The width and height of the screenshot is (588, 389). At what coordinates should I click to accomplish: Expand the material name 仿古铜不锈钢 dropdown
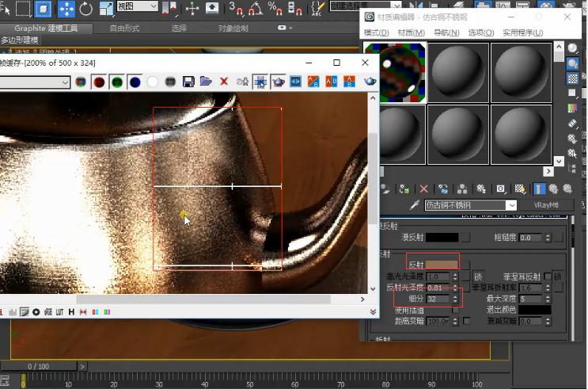tap(511, 205)
